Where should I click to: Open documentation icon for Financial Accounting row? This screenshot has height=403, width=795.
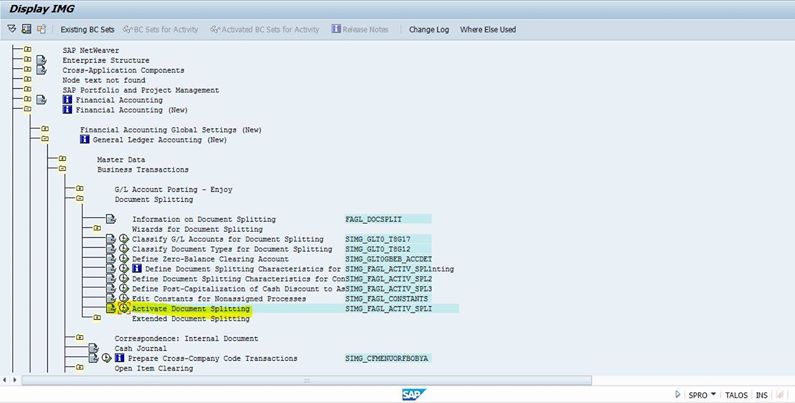point(41,99)
